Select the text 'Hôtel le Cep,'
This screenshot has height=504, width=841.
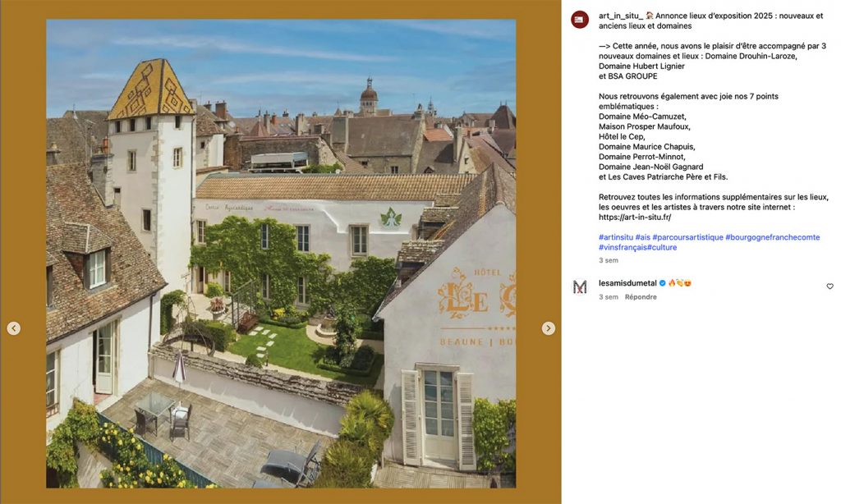[622, 137]
